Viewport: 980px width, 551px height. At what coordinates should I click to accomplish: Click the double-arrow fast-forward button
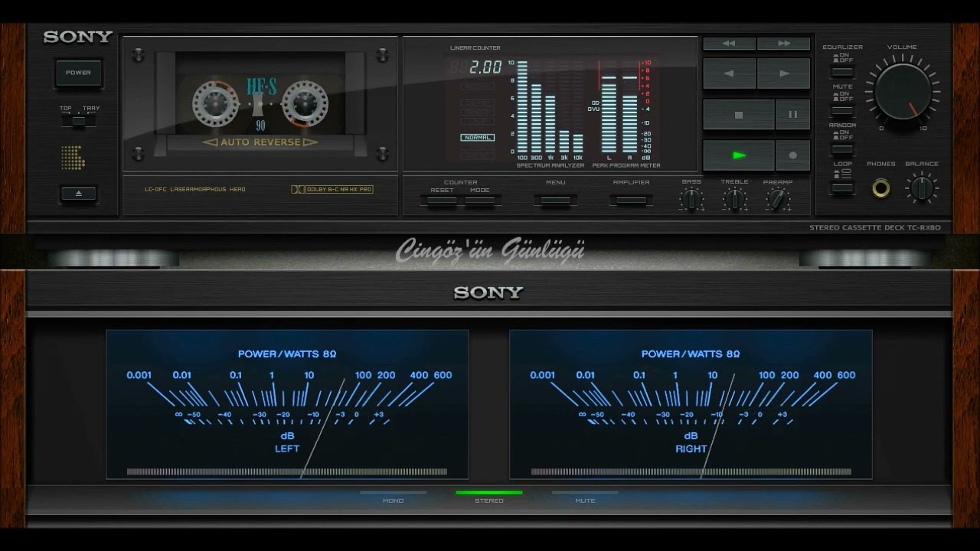pos(784,44)
